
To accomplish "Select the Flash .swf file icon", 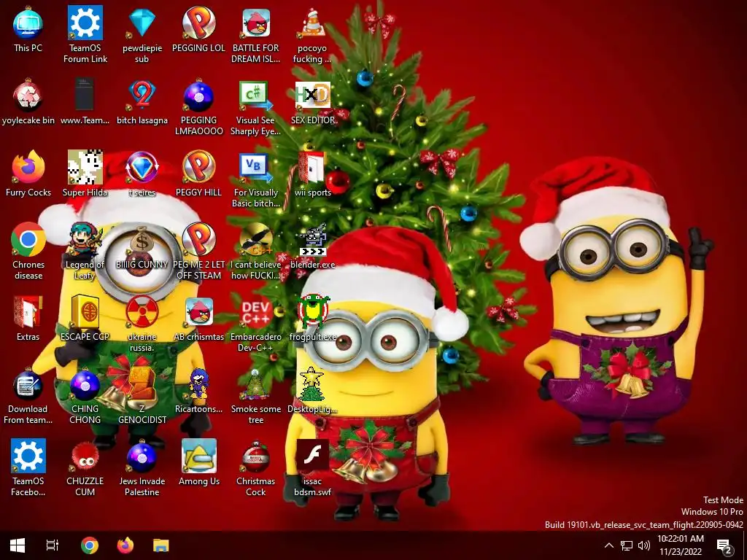I will 312,456.
